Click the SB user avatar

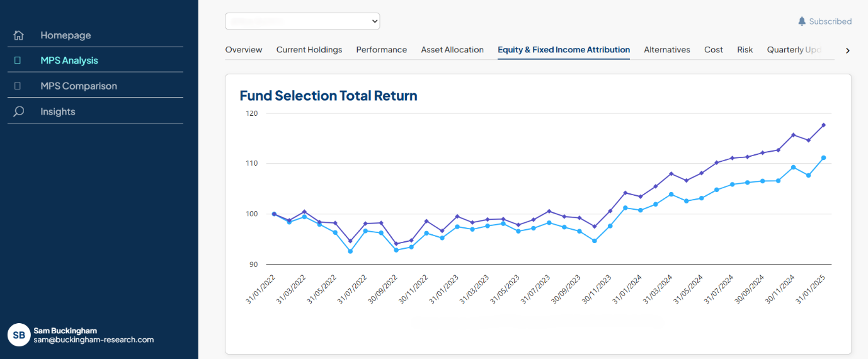[19, 335]
